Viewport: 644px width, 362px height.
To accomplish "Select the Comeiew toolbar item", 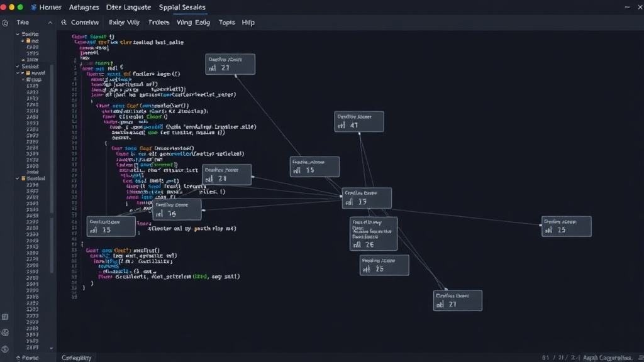I will [85, 22].
